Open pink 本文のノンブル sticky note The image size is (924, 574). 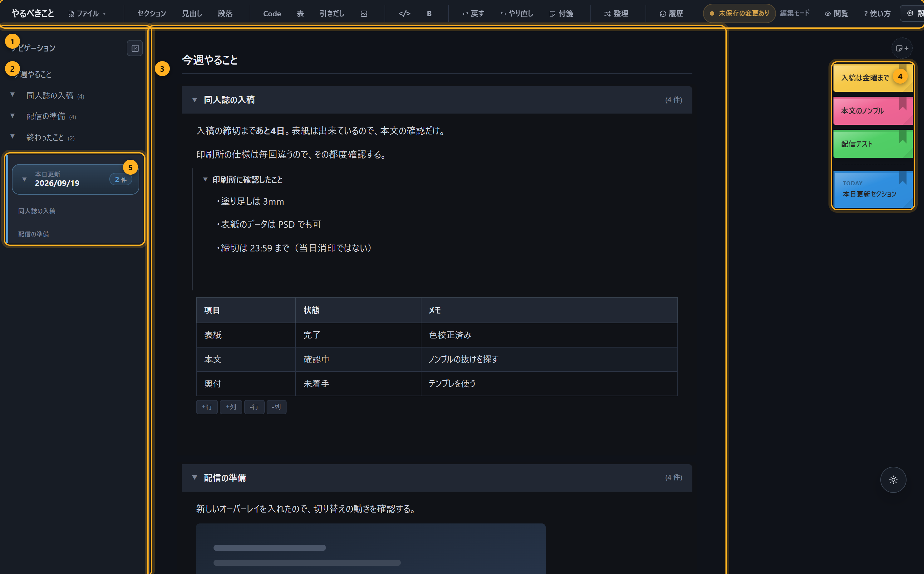coord(873,111)
